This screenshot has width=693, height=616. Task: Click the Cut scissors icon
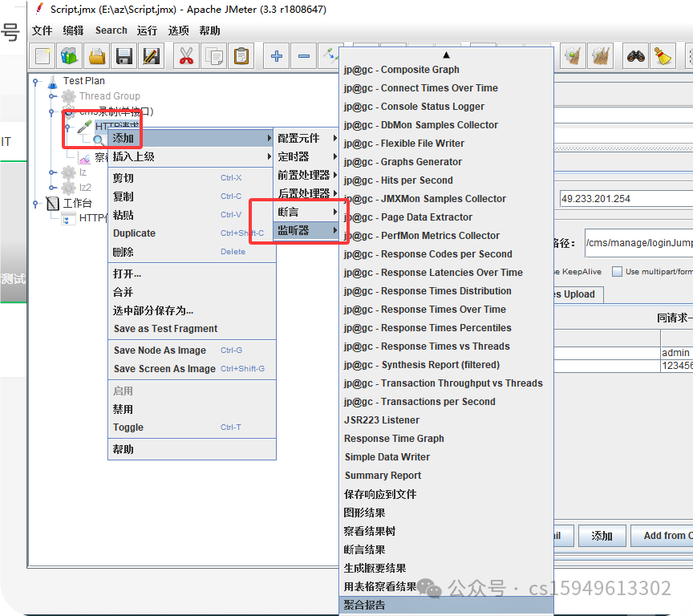[187, 56]
